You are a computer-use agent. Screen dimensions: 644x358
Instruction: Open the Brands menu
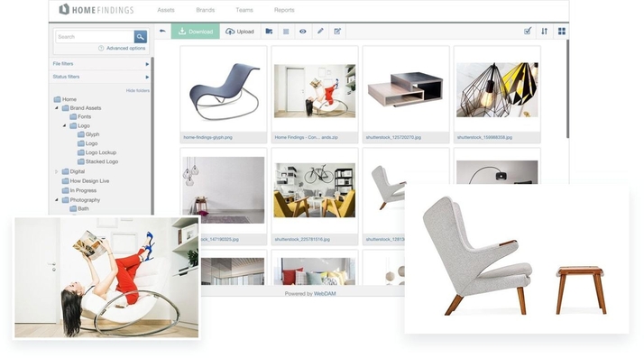206,10
